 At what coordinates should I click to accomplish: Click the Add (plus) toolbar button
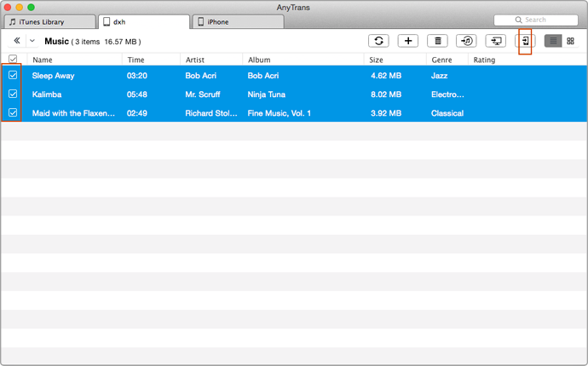pos(408,41)
